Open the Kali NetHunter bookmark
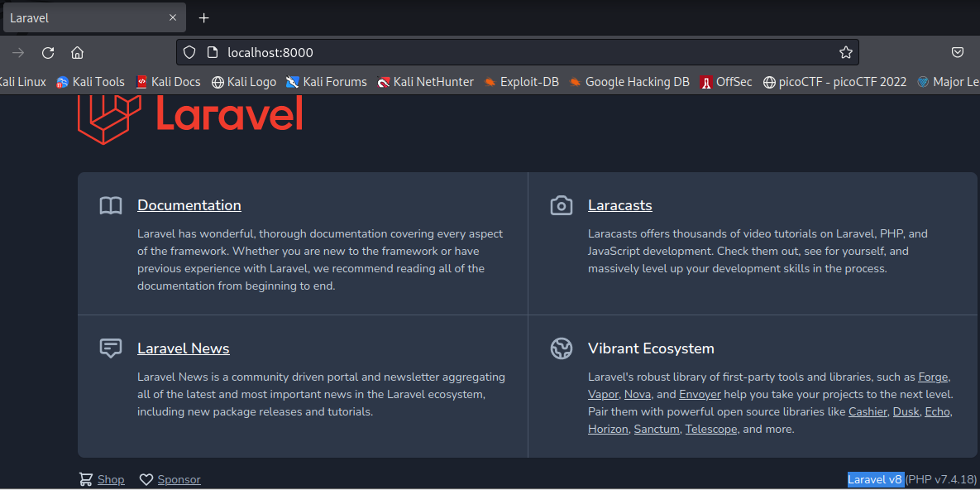 426,81
